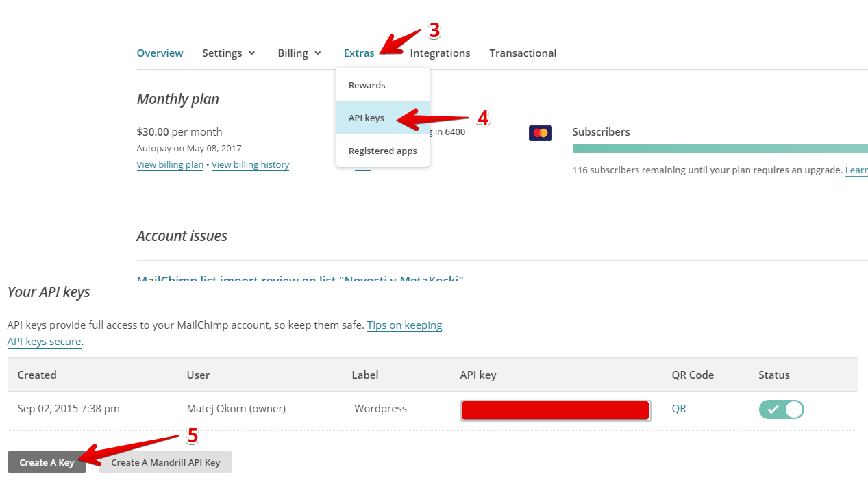
Task: Click Autopay on May 08, 2017 text
Action: pyautogui.click(x=189, y=148)
